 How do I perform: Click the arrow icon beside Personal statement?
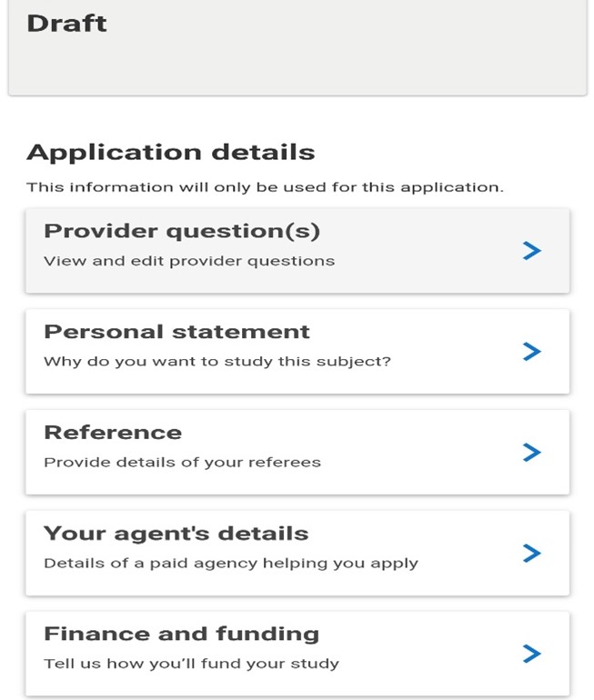pos(532,352)
